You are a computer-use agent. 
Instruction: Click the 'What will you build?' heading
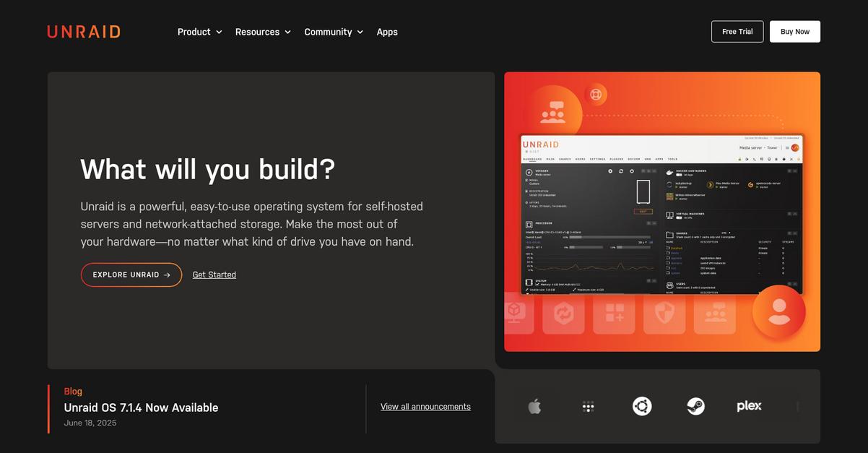click(x=208, y=169)
